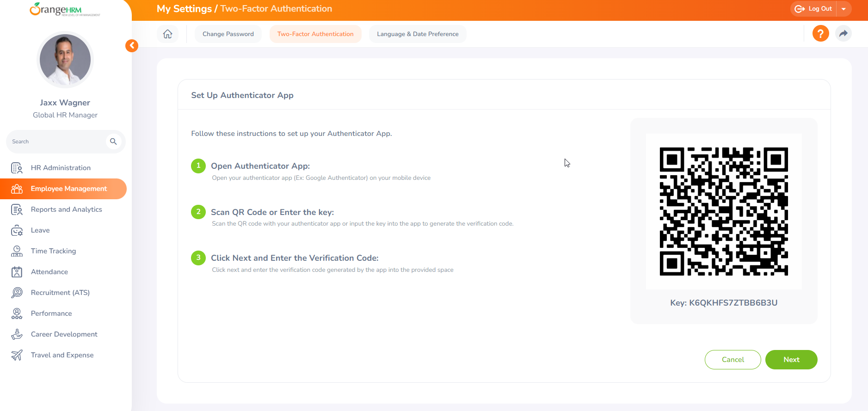This screenshot has width=868, height=411.
Task: Click the green Next button
Action: click(791, 360)
